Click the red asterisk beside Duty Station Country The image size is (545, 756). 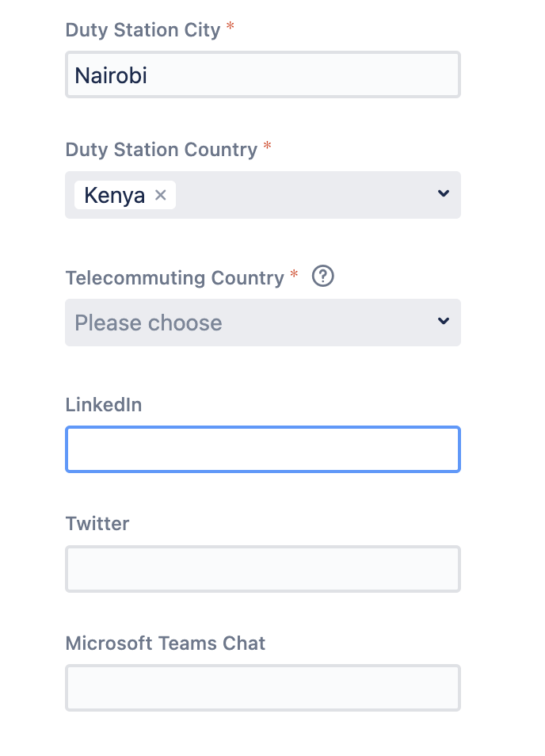[x=268, y=145]
